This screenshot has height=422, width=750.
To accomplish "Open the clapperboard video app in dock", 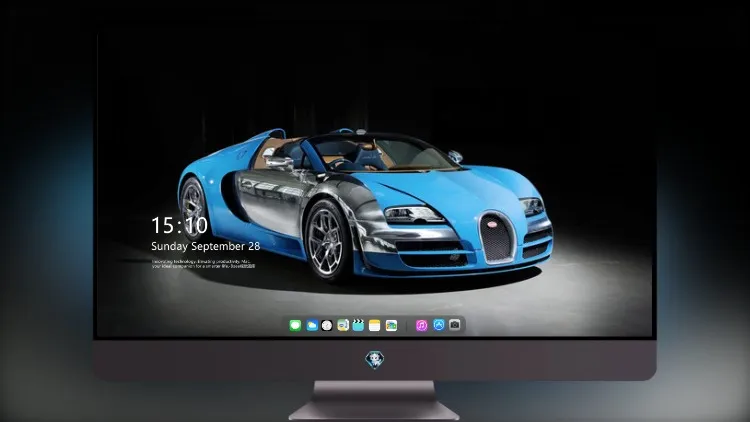I will click(358, 325).
